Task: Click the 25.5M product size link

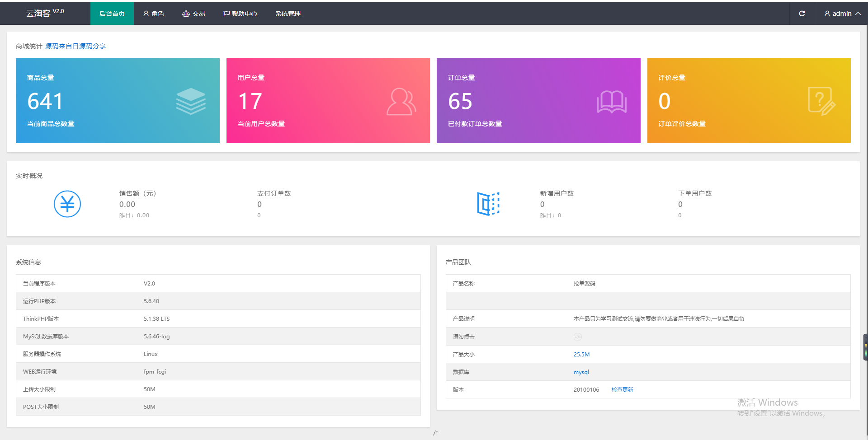Action: [581, 354]
